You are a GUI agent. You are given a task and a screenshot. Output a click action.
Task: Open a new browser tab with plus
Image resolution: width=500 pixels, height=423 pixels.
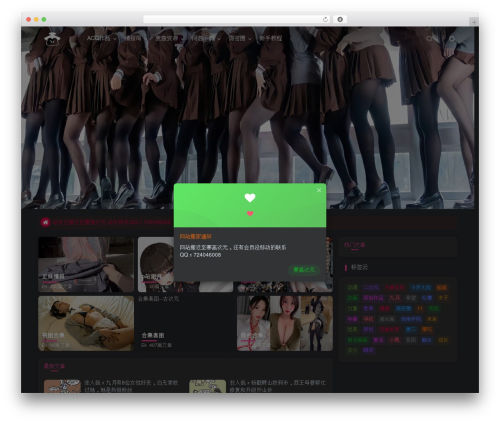click(x=474, y=22)
